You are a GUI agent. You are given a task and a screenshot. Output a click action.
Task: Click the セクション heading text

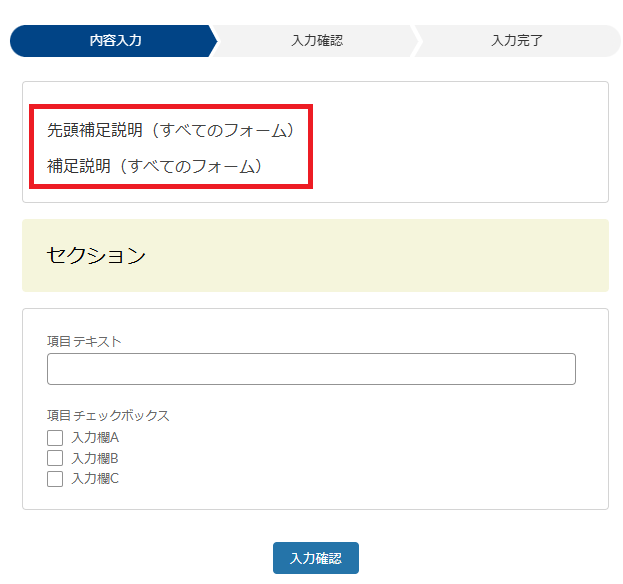96,255
